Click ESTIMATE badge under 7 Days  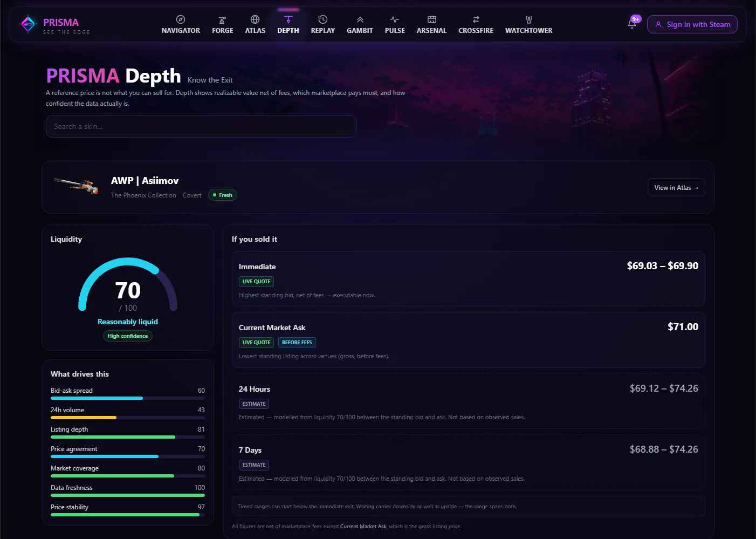[x=254, y=465]
